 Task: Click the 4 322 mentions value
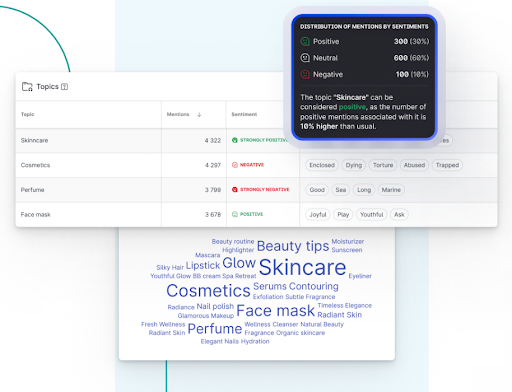point(213,141)
